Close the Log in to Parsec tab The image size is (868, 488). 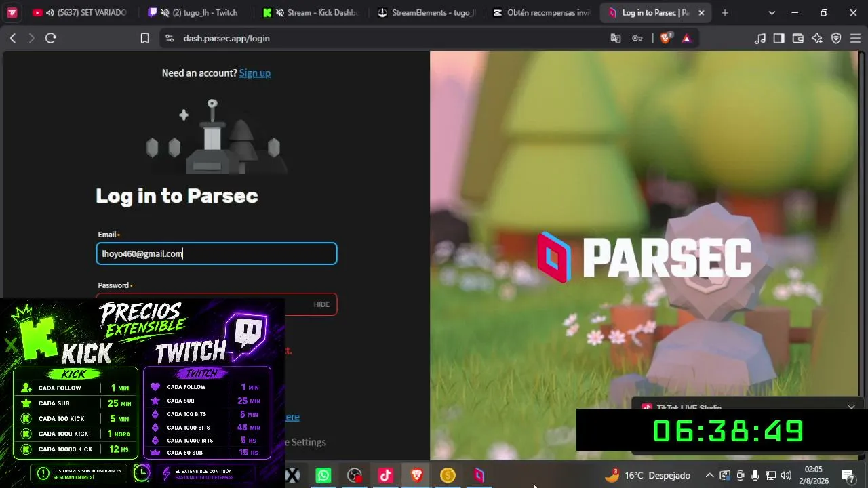tap(701, 12)
